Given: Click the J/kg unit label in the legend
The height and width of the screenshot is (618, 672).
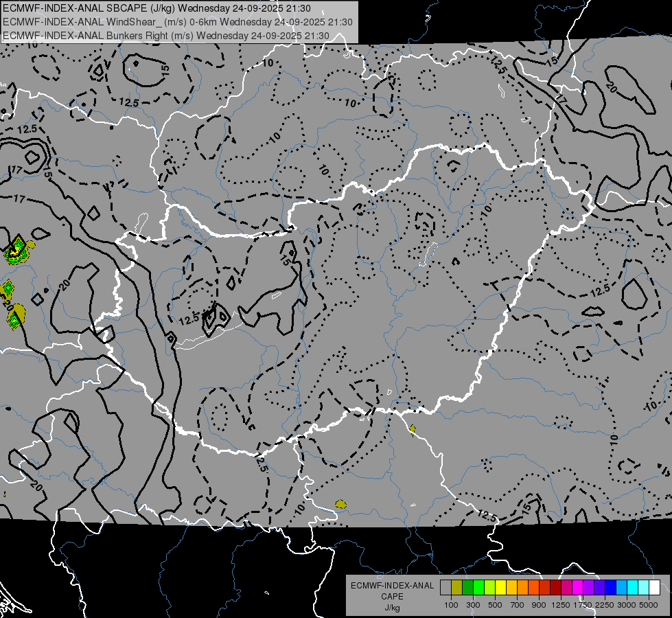Looking at the screenshot, I should pos(392,608).
